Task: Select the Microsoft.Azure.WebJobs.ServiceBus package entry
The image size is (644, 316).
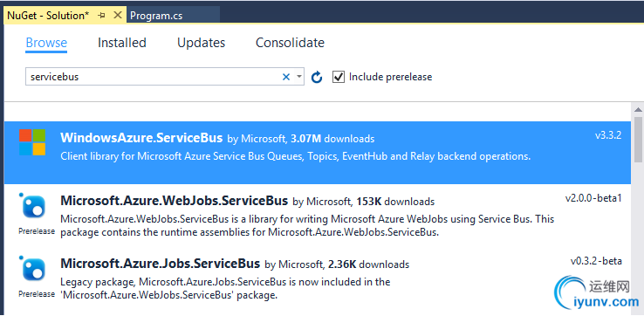Action: (x=318, y=216)
